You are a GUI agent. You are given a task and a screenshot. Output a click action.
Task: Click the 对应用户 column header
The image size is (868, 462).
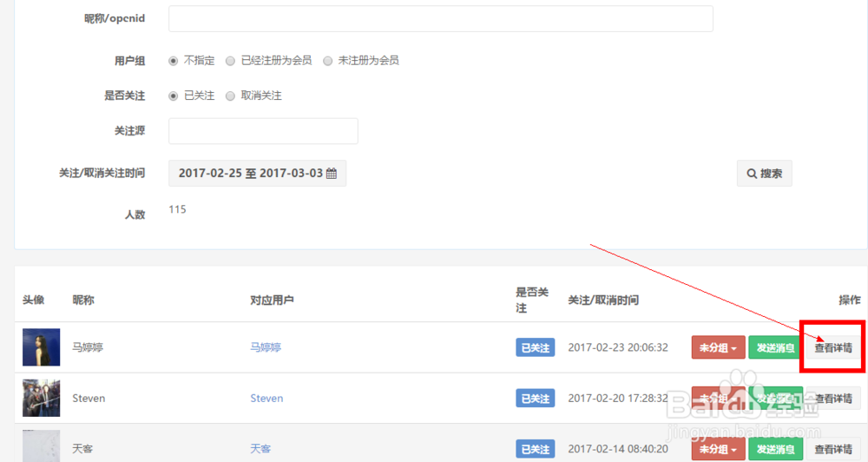[272, 300]
